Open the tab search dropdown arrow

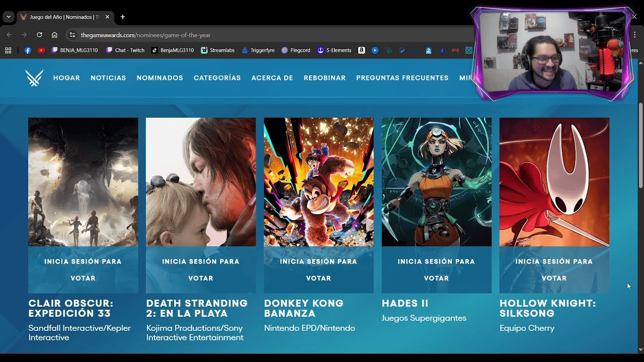point(9,17)
